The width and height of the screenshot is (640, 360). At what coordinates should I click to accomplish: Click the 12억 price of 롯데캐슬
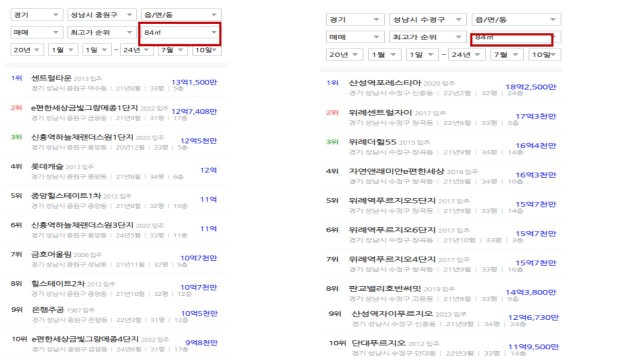point(208,170)
